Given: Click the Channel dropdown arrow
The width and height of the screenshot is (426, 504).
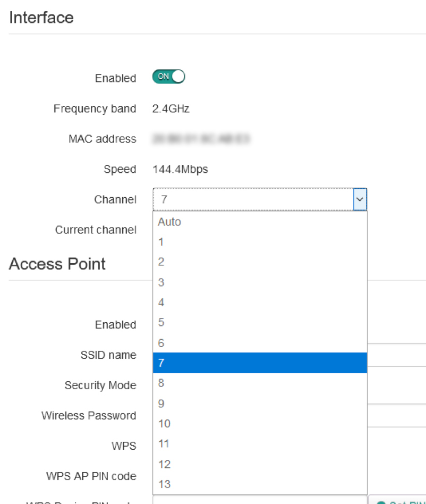Looking at the screenshot, I should coord(360,199).
